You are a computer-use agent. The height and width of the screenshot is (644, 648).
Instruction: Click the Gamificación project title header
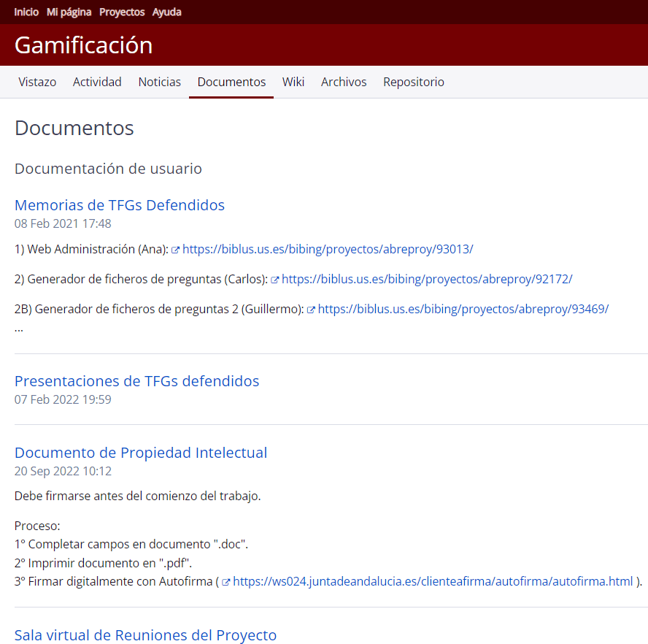click(83, 45)
